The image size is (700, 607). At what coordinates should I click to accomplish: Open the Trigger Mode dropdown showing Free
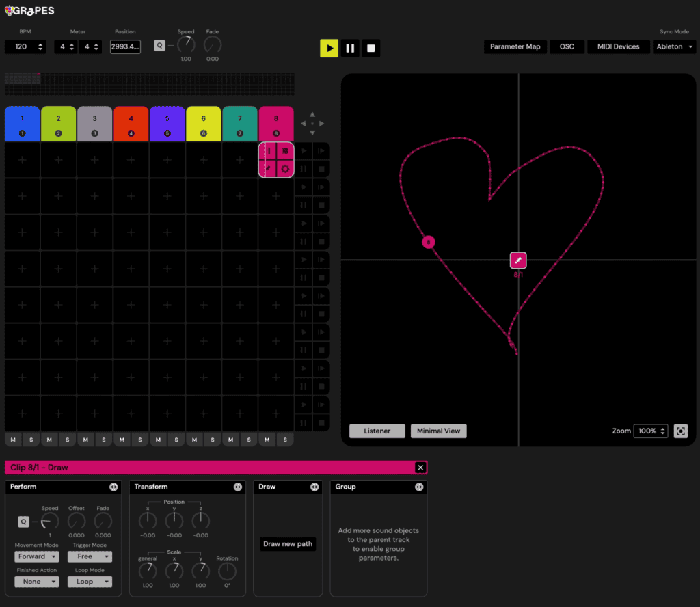pyautogui.click(x=90, y=556)
